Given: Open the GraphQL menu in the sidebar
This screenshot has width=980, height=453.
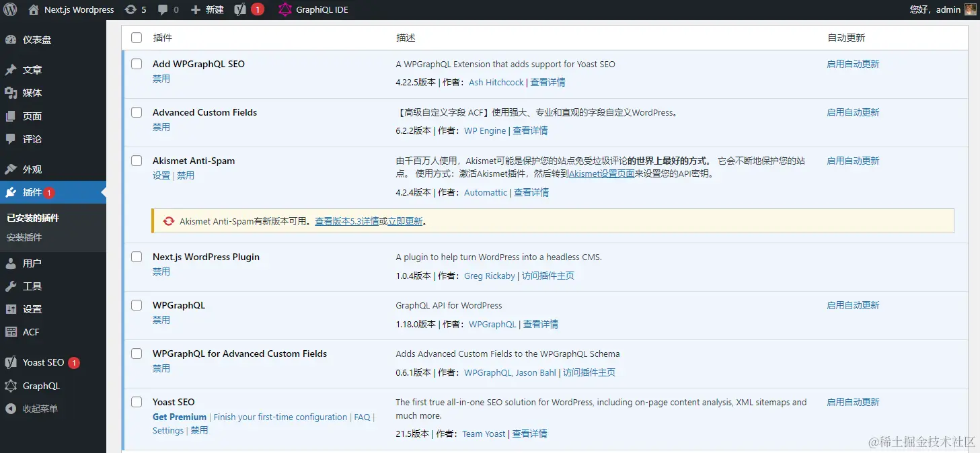Looking at the screenshot, I should coord(40,386).
